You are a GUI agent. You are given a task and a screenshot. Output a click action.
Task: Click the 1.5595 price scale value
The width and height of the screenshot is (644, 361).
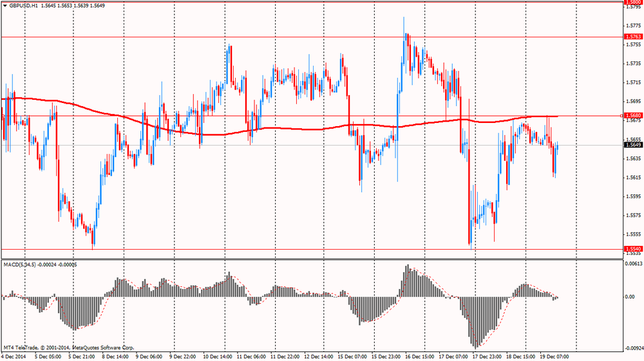633,196
